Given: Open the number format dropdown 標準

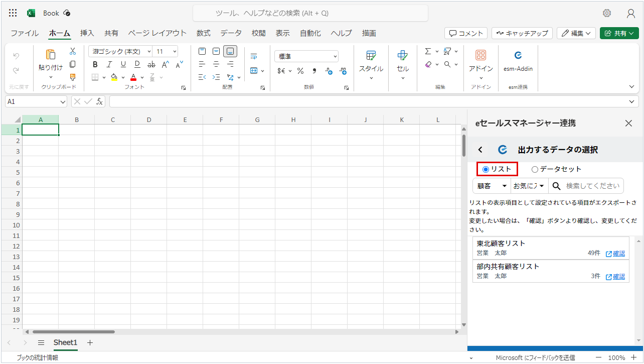Looking at the screenshot, I should tap(306, 56).
